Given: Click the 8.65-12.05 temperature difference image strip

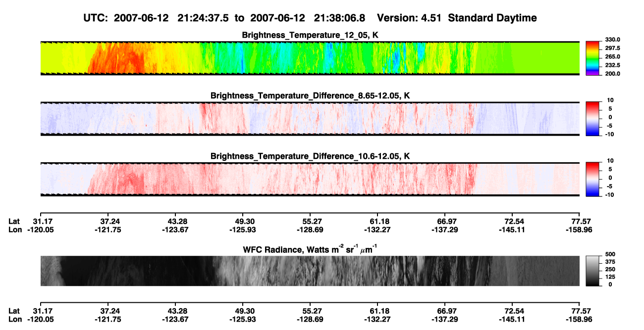Looking at the screenshot, I should (310, 119).
